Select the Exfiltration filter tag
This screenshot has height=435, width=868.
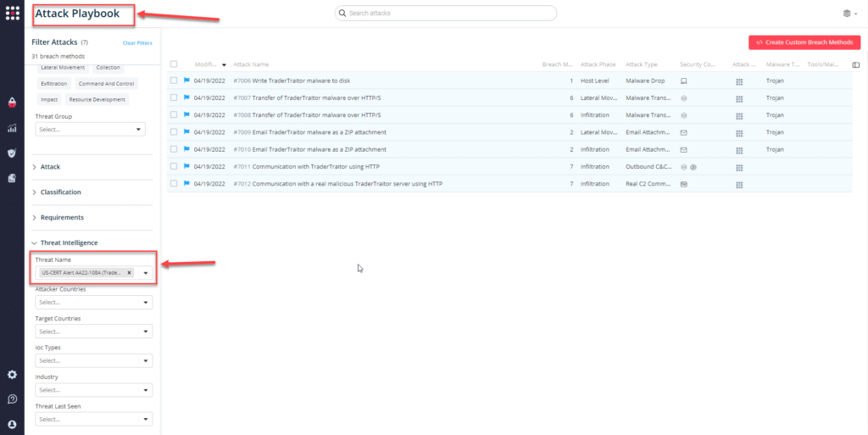pos(53,84)
